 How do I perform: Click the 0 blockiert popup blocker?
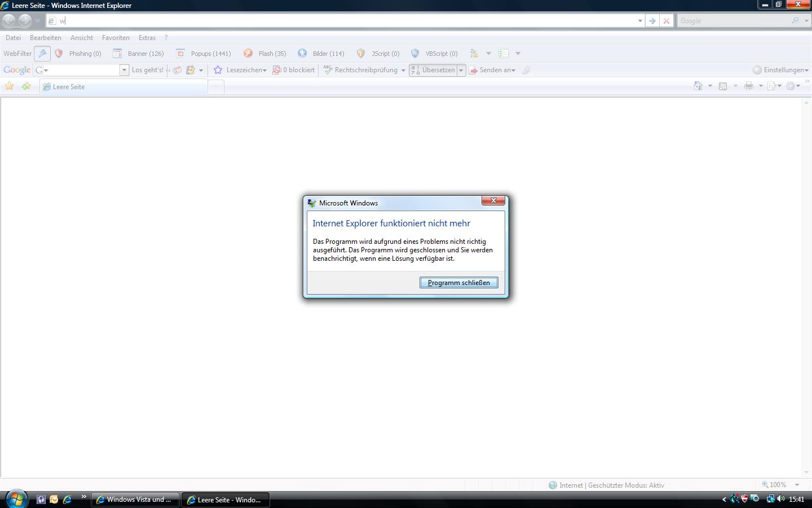293,70
